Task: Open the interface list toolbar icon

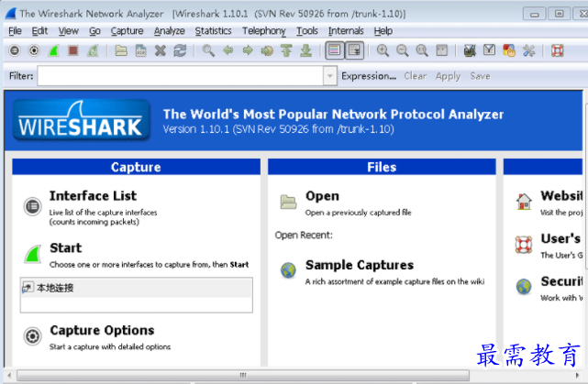Action: [x=15, y=50]
